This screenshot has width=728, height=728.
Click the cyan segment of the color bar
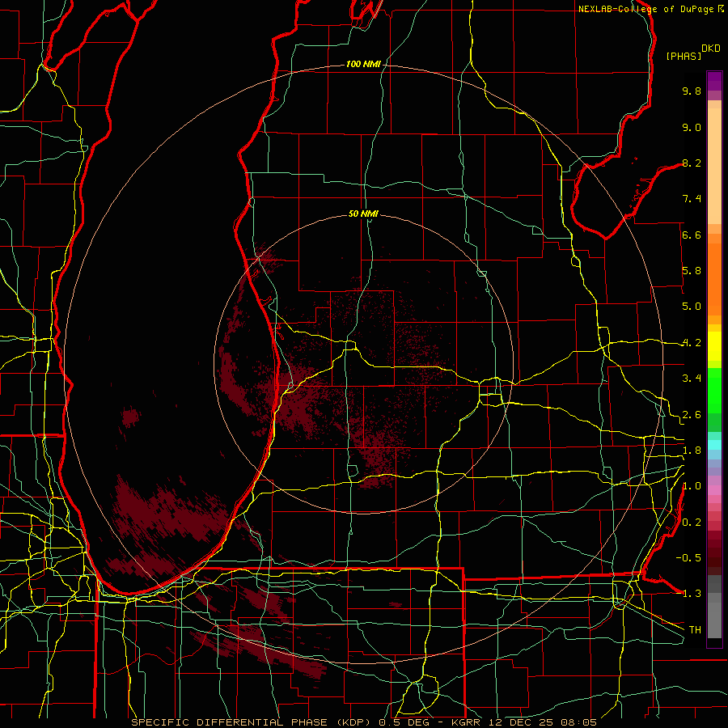pyautogui.click(x=714, y=445)
